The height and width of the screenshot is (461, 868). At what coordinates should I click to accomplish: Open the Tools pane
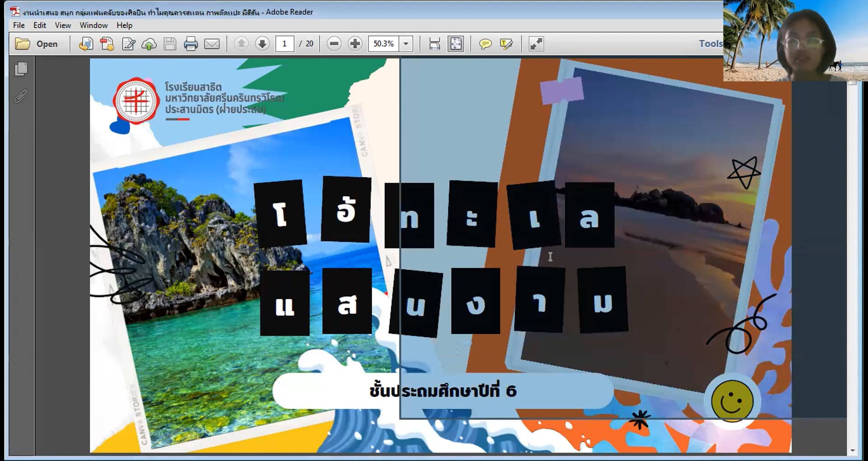pos(711,44)
